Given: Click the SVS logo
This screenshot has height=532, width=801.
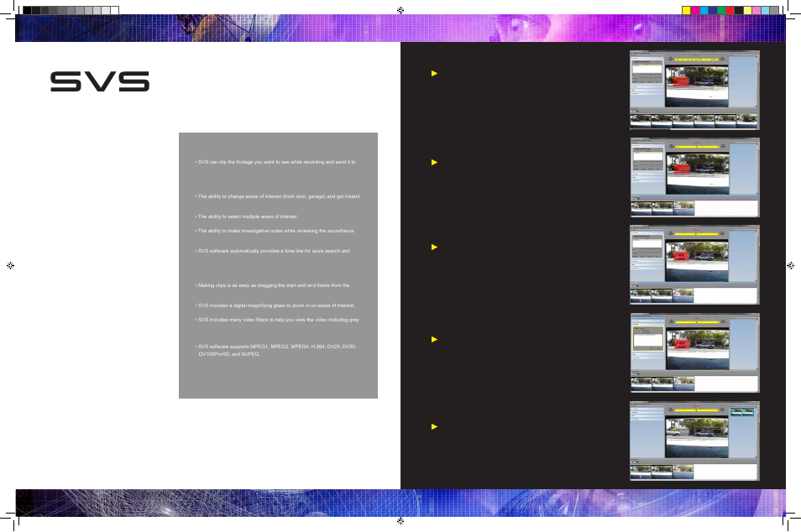Looking at the screenshot, I should (100, 81).
